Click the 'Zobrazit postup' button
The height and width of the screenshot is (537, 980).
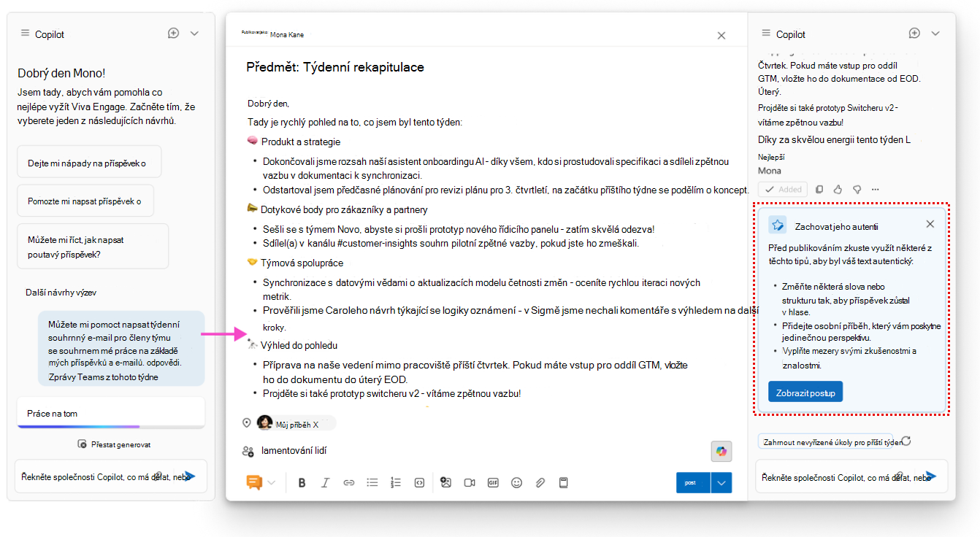(x=805, y=392)
